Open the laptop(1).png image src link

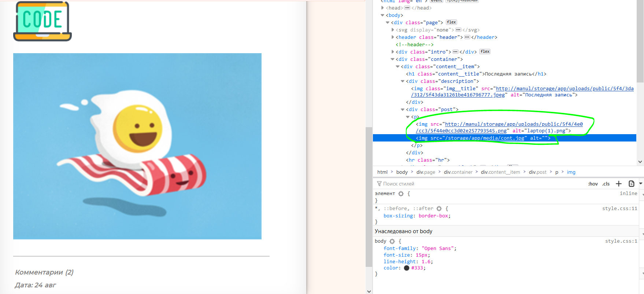499,127
